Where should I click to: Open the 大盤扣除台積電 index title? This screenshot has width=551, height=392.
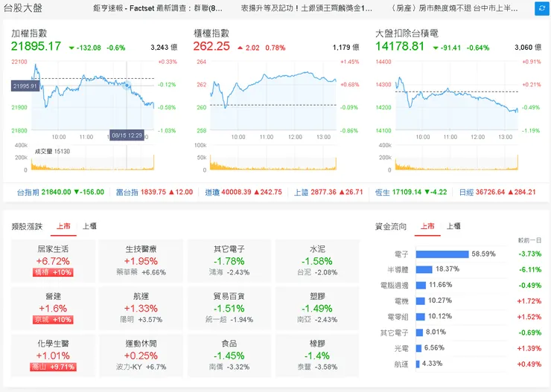pos(407,33)
